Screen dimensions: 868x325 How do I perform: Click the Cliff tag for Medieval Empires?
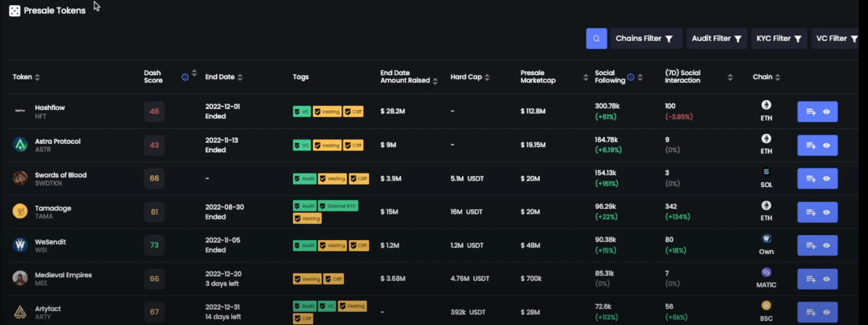[x=334, y=279]
